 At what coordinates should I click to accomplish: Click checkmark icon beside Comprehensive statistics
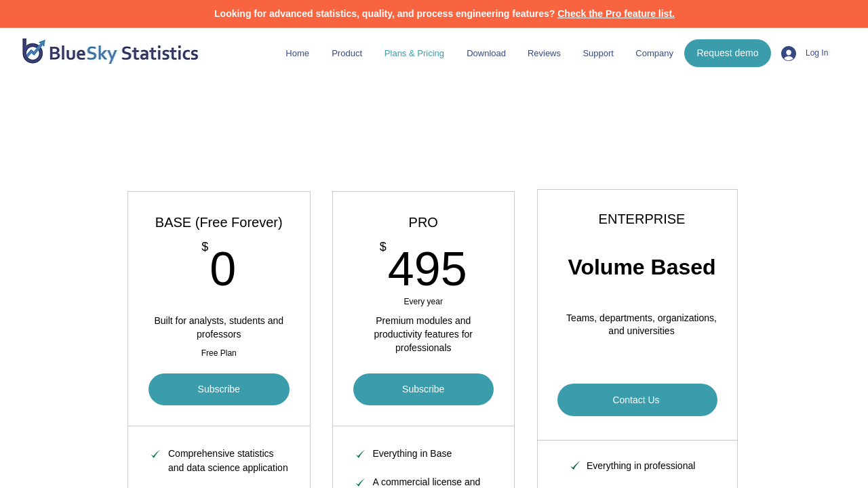coord(155,455)
